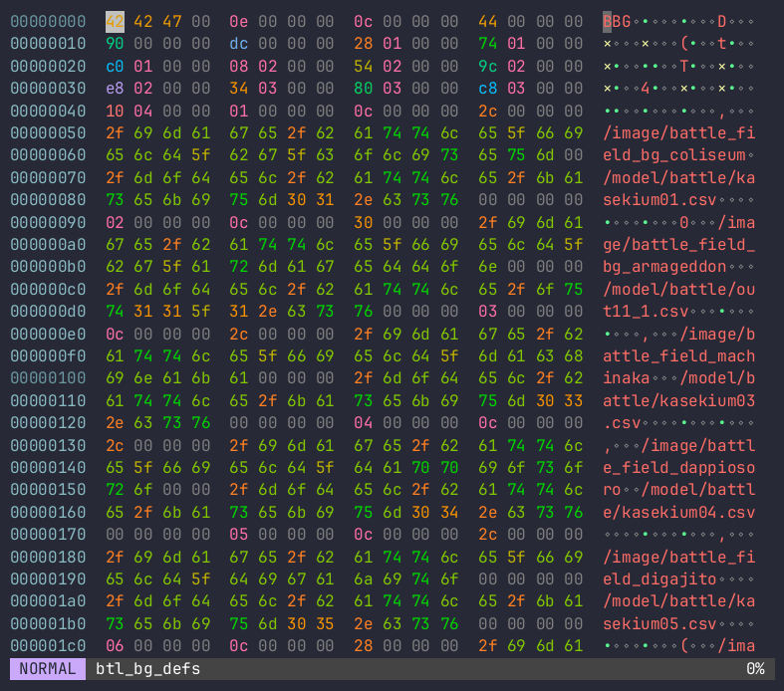Click offset 00000130 in address column
Screen dimensions: 784x691
pos(48,445)
